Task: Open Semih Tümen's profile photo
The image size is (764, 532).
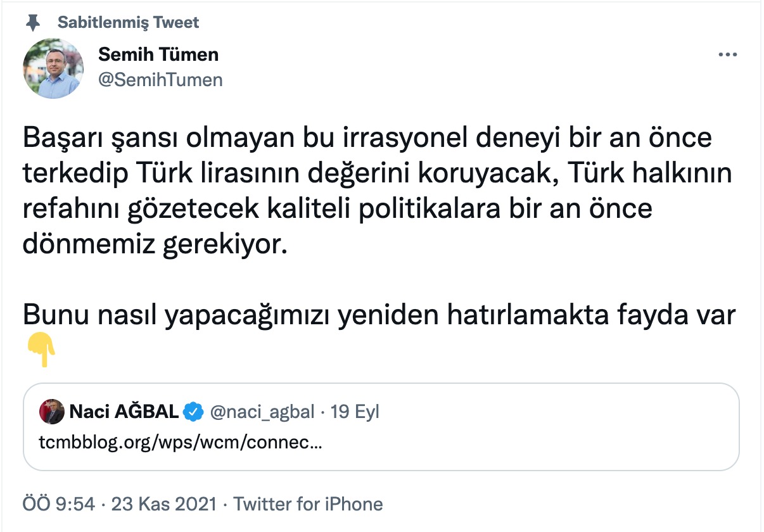Action: click(x=53, y=68)
